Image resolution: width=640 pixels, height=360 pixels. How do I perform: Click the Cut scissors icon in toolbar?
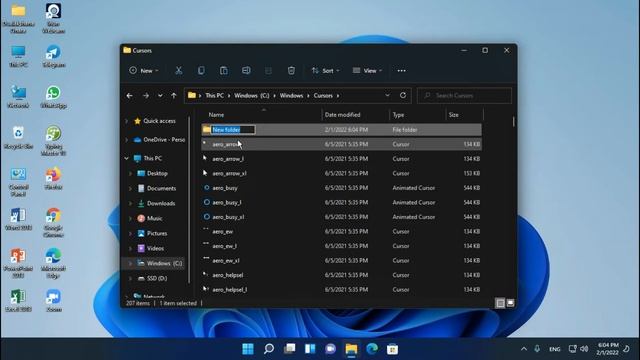178,71
